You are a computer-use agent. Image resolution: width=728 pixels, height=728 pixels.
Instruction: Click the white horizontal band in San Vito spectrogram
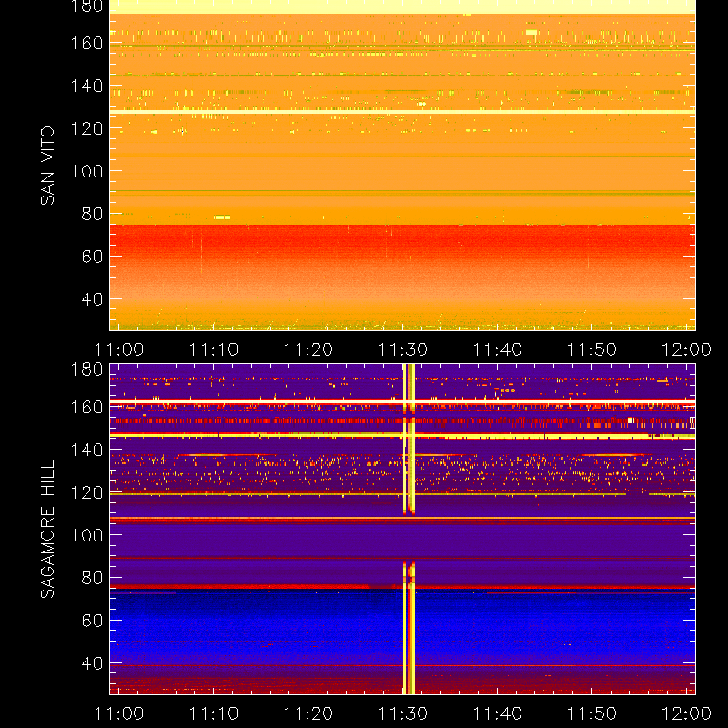(x=402, y=112)
